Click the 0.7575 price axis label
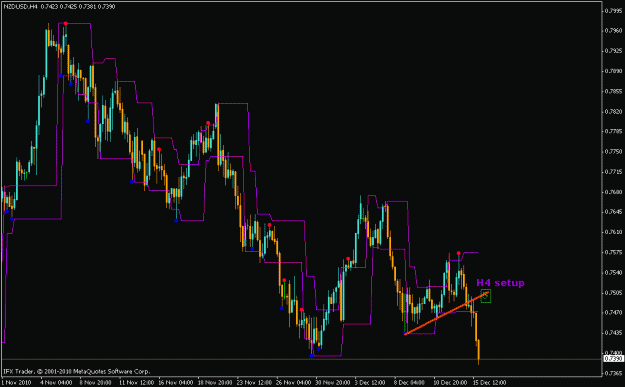Image resolution: width=625 pixels, height=387 pixels. (614, 252)
